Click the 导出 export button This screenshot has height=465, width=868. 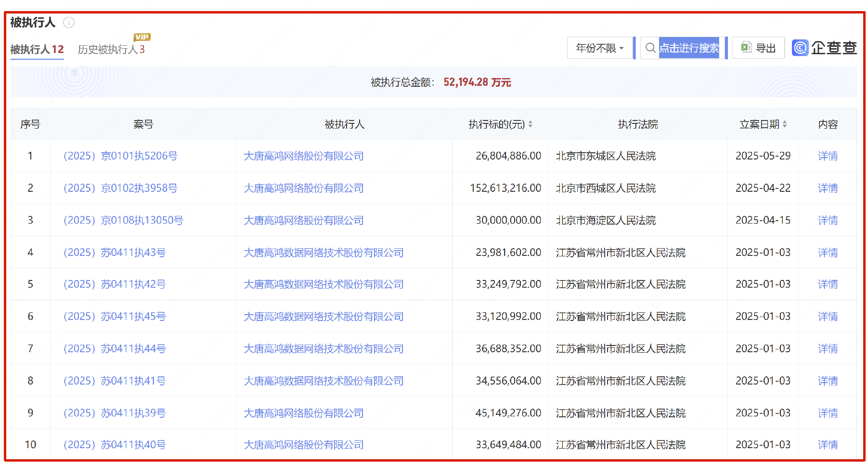tap(758, 48)
